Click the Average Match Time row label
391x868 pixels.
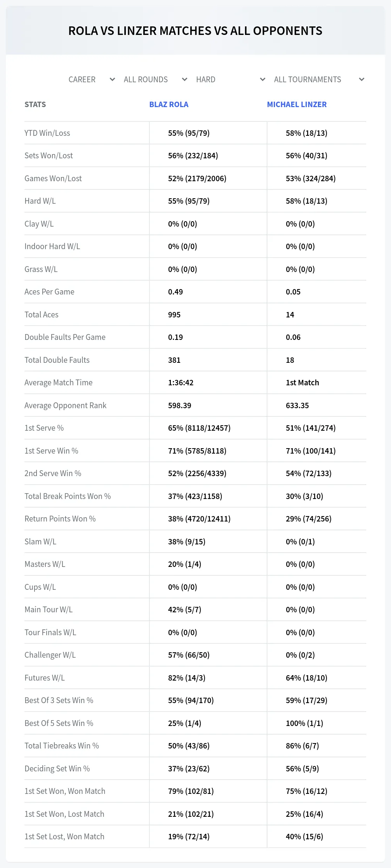[59, 383]
